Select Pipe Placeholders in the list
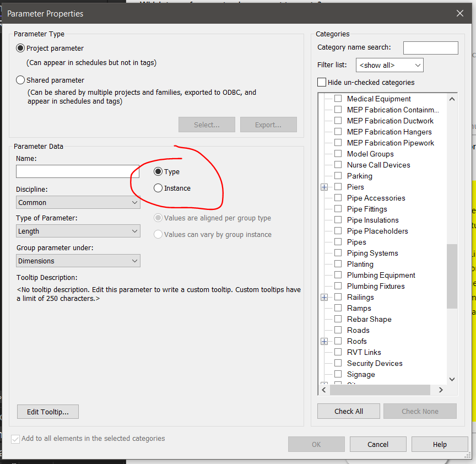This screenshot has height=464, width=476. [x=377, y=231]
